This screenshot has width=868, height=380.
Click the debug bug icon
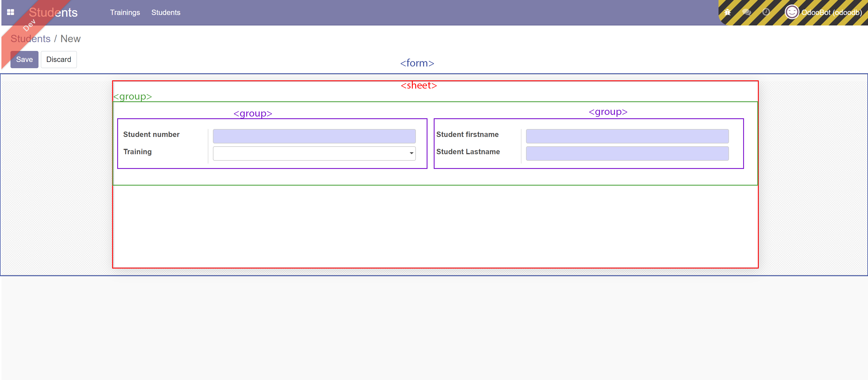[728, 12]
